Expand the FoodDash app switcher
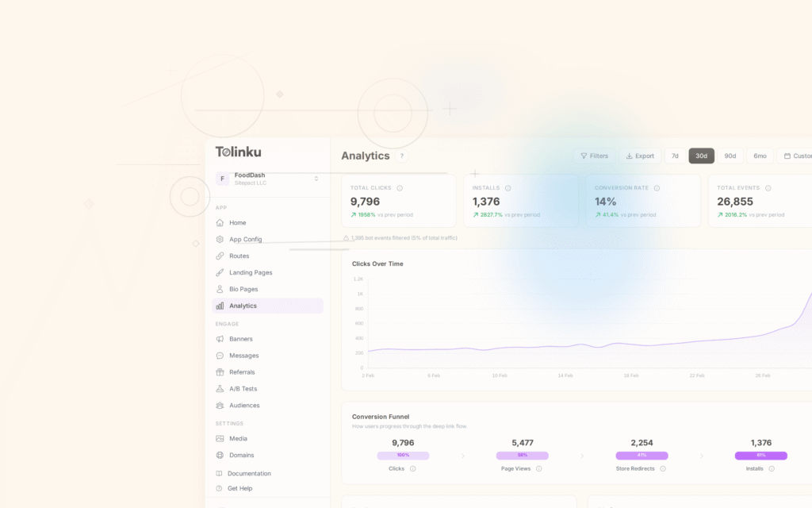Screen dimensions: 812x508 316,179
